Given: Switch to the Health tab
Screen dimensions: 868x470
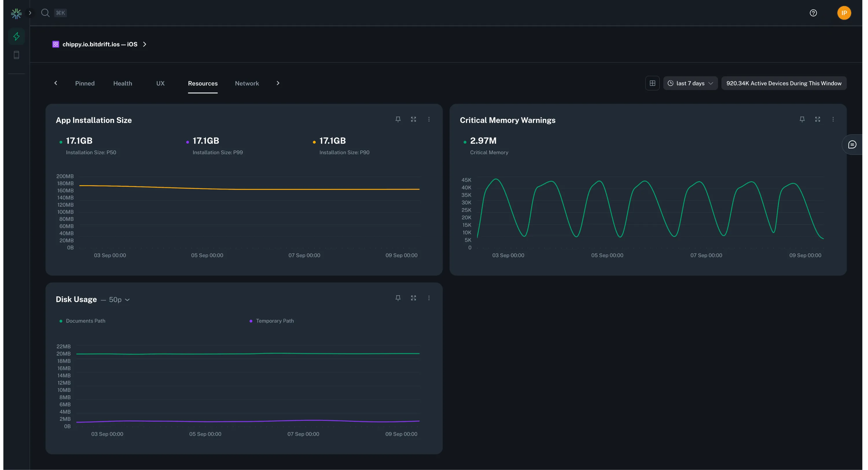Looking at the screenshot, I should (123, 83).
